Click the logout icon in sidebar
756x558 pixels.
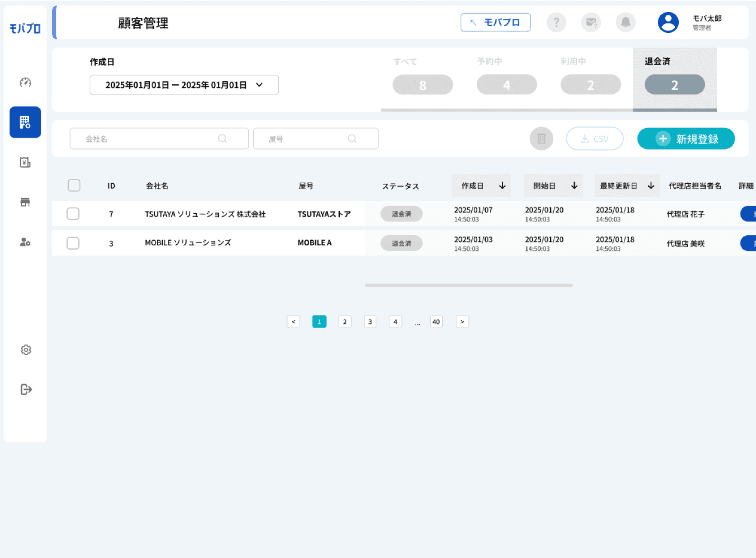26,389
